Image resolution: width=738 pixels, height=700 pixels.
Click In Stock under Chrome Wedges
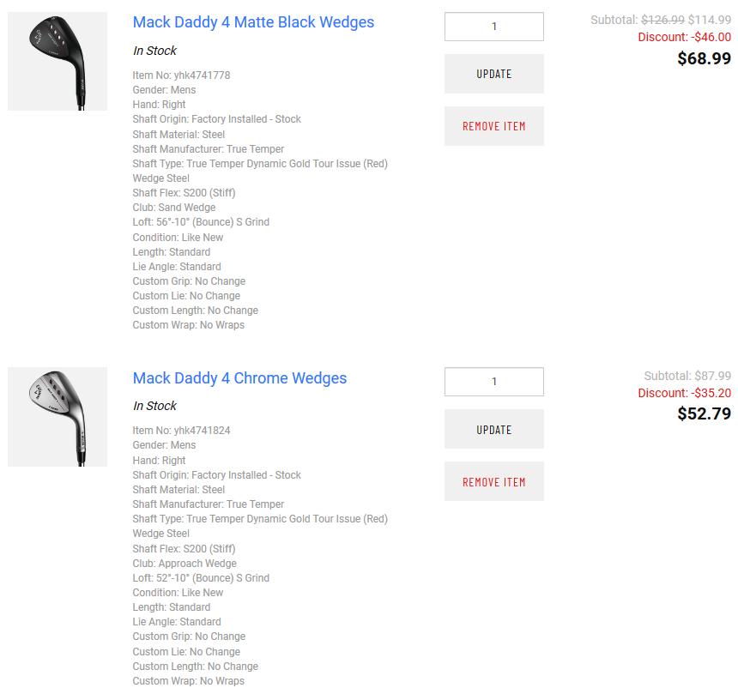coord(154,406)
